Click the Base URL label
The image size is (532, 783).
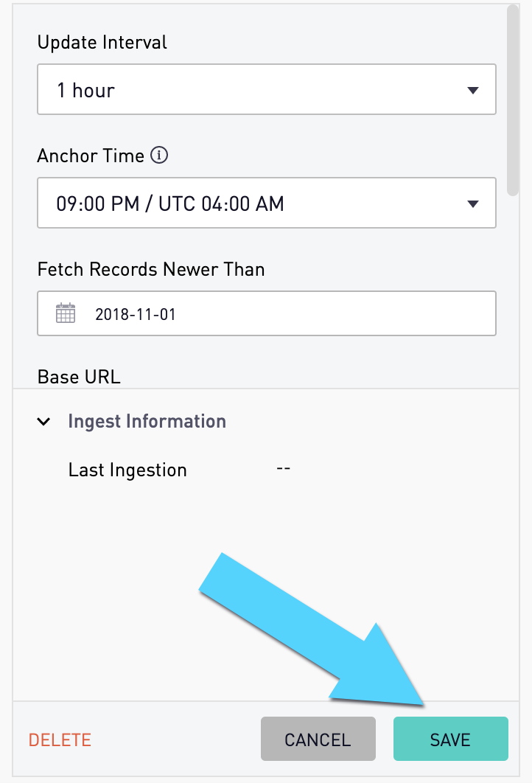point(79,377)
